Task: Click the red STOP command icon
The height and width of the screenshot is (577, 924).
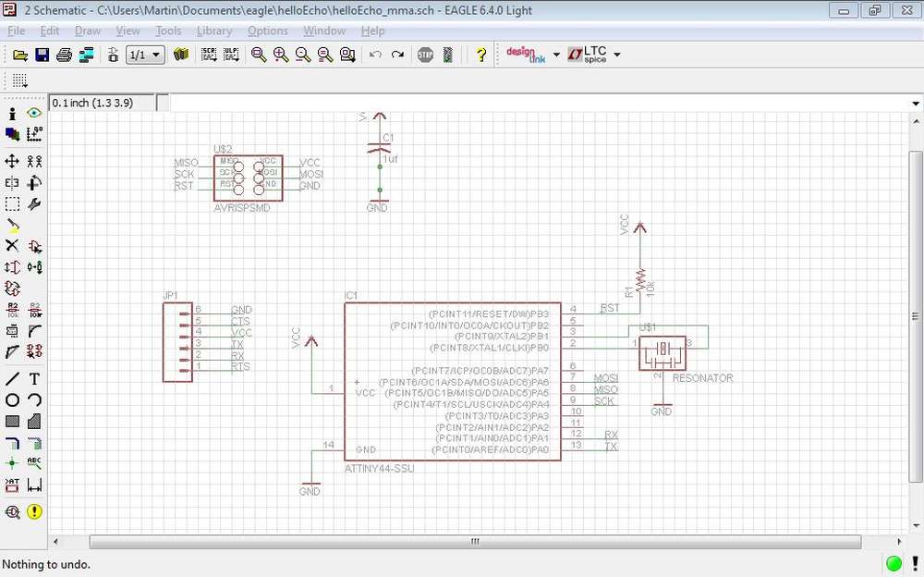Action: [425, 55]
